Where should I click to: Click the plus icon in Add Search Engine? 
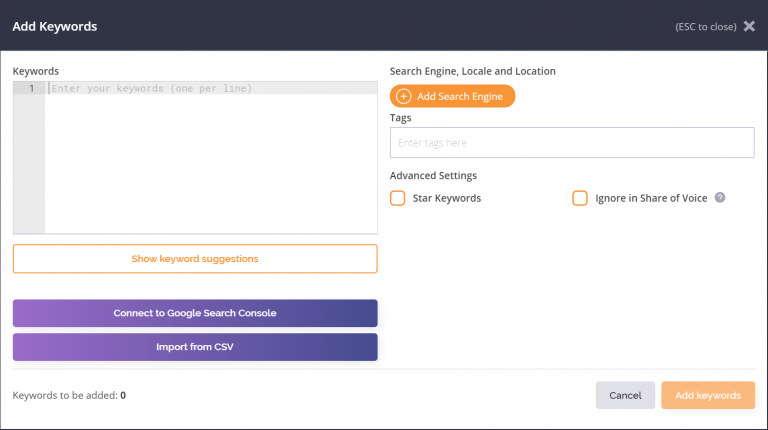403,96
